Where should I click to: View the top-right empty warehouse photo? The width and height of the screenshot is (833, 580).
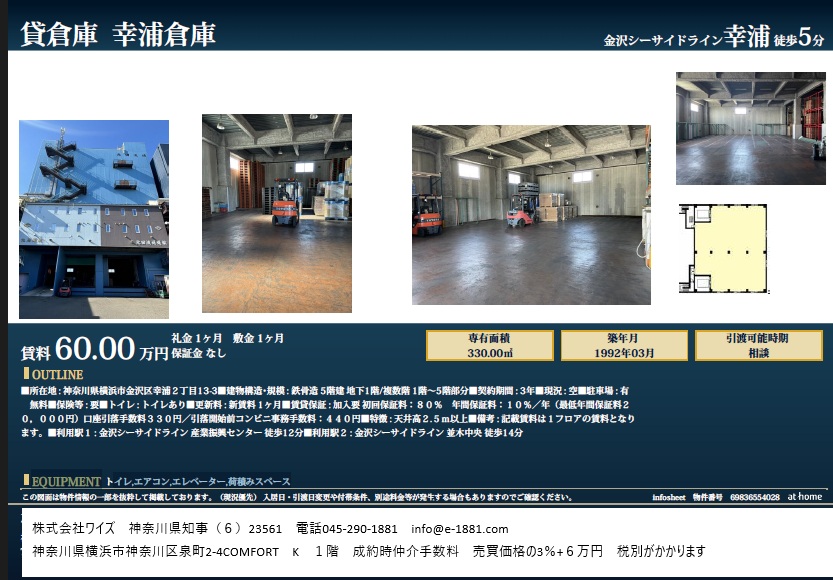750,128
